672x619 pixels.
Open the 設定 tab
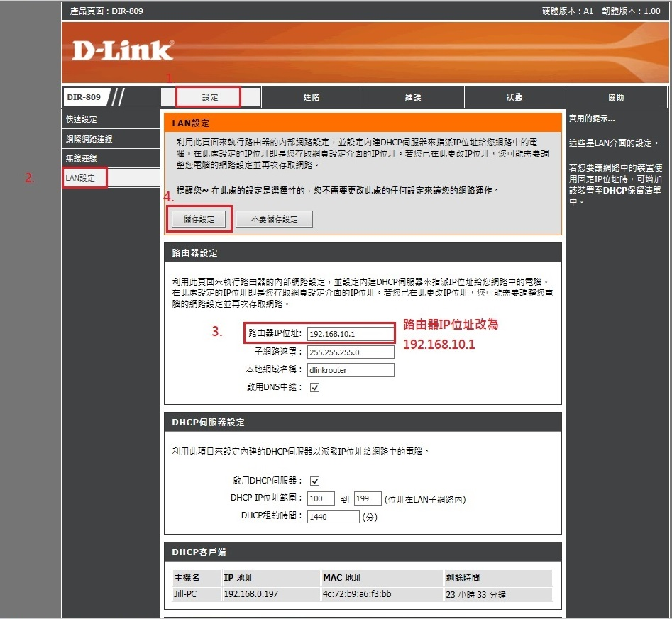point(210,97)
